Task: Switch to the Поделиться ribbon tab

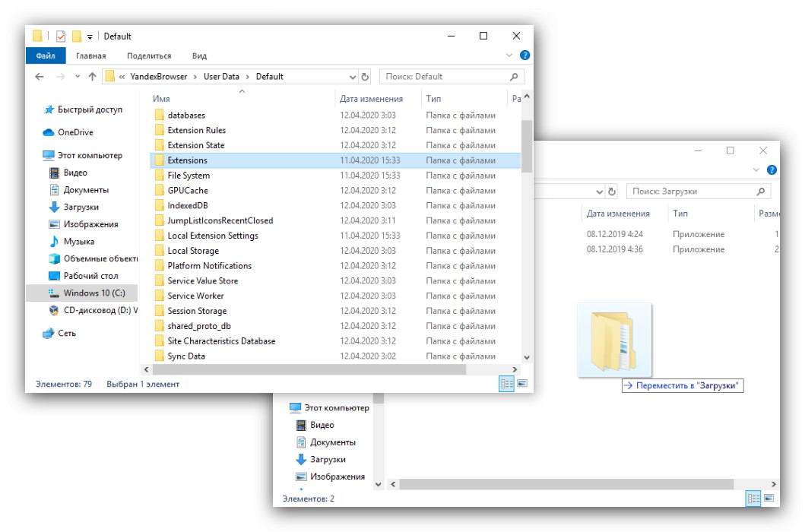Action: 149,55
